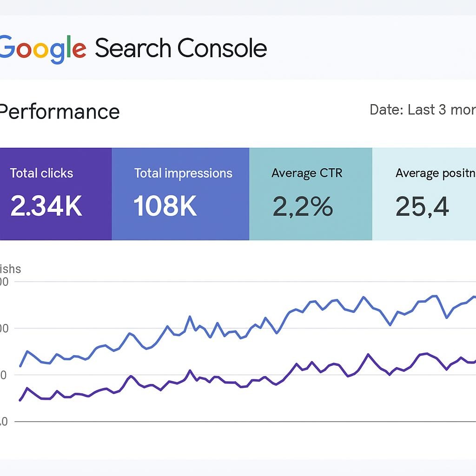Screen dimensions: 476x476
Task: Select the 25,4 average position figure
Action: (x=422, y=207)
